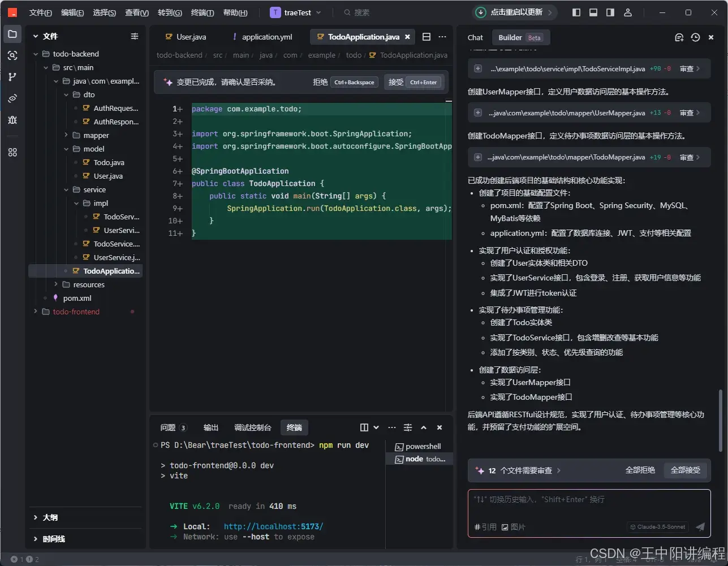Open chat history clock icon
This screenshot has width=728, height=566.
tap(695, 37)
